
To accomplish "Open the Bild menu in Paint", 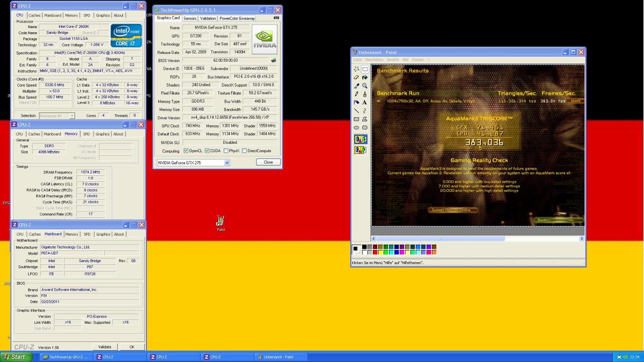I will (x=405, y=60).
